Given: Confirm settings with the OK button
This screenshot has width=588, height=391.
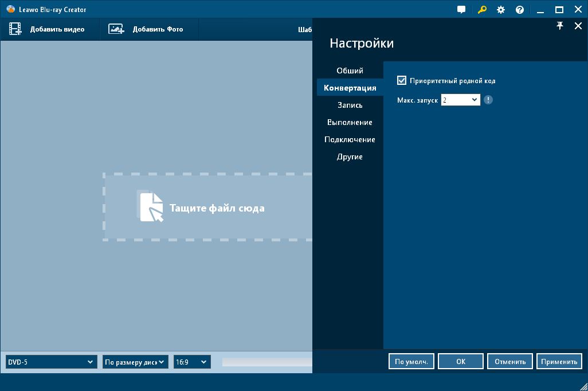Looking at the screenshot, I should pyautogui.click(x=461, y=361).
